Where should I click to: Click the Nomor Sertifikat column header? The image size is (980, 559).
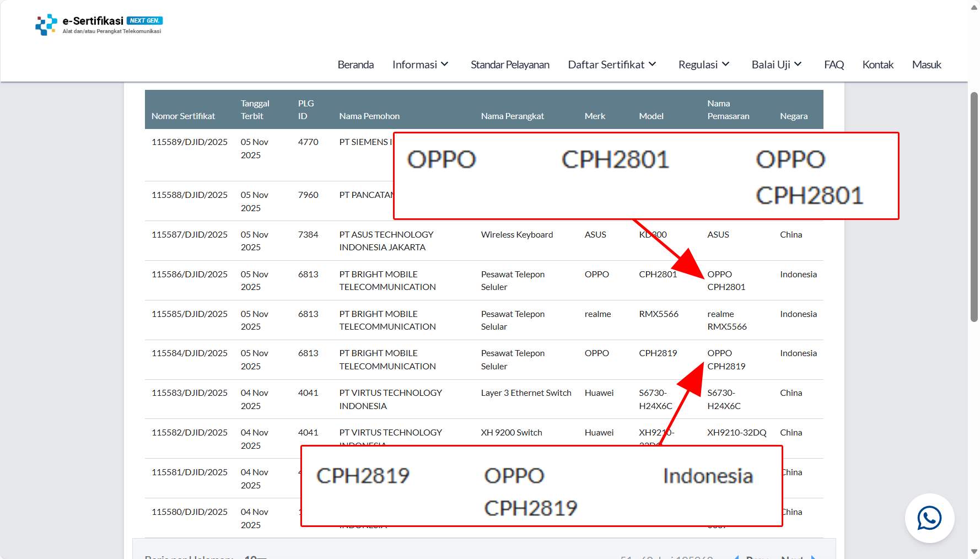183,116
